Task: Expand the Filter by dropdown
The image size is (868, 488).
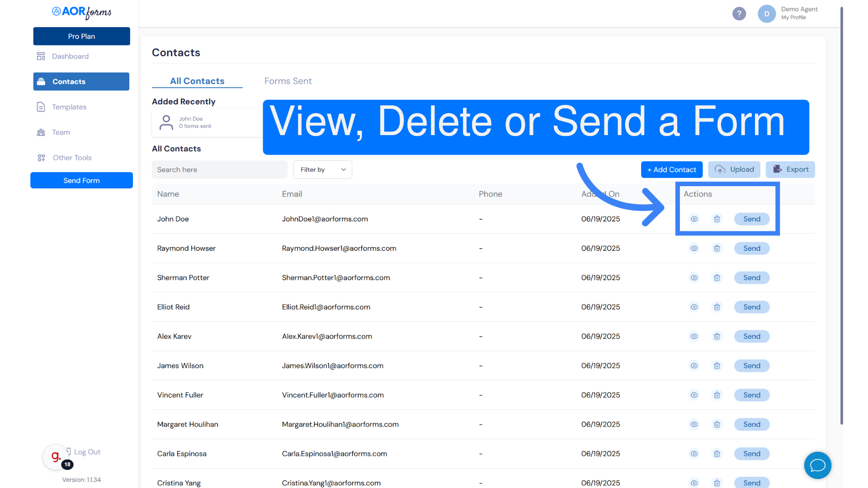Action: 322,169
